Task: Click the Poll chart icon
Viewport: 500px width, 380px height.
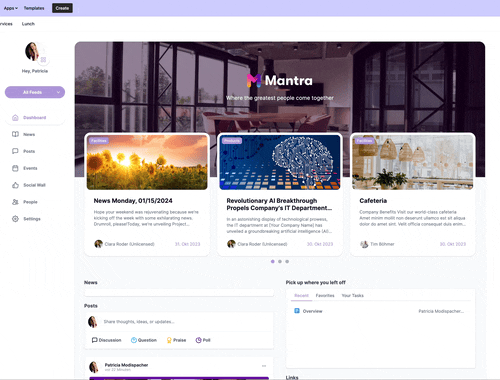Action: (198, 340)
